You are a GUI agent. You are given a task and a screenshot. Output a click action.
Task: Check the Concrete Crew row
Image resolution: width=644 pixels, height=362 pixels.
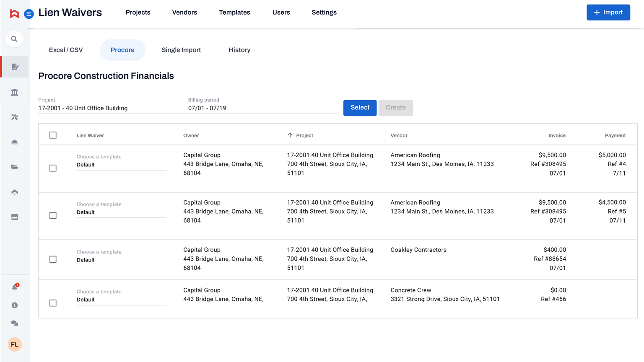click(53, 303)
